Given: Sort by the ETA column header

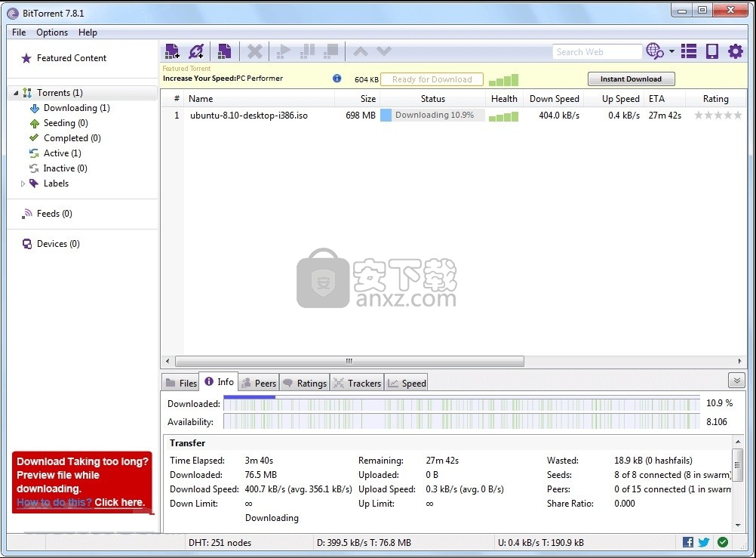Looking at the screenshot, I should (x=665, y=98).
